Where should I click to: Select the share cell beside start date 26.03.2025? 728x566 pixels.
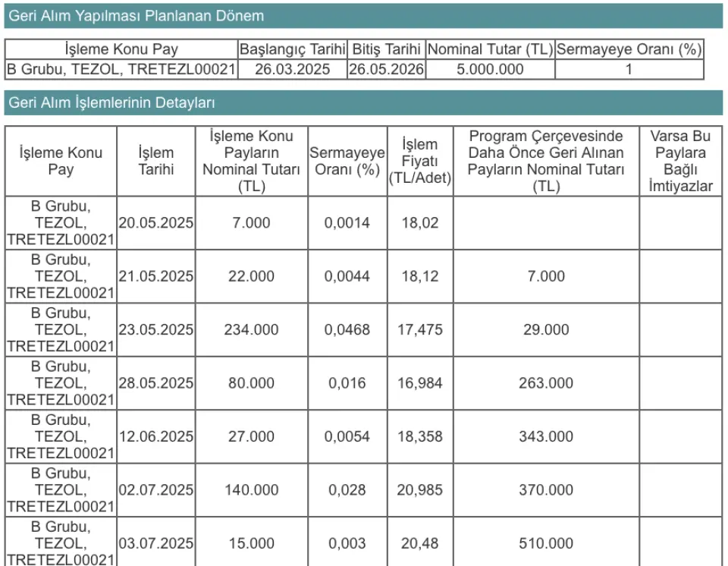[x=121, y=69]
